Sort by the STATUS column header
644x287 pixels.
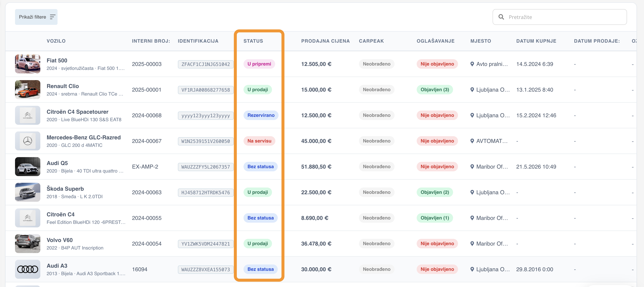[x=253, y=41]
